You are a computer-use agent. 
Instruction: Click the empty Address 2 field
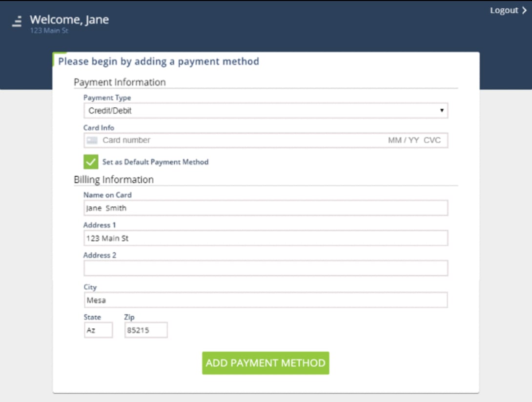(266, 268)
